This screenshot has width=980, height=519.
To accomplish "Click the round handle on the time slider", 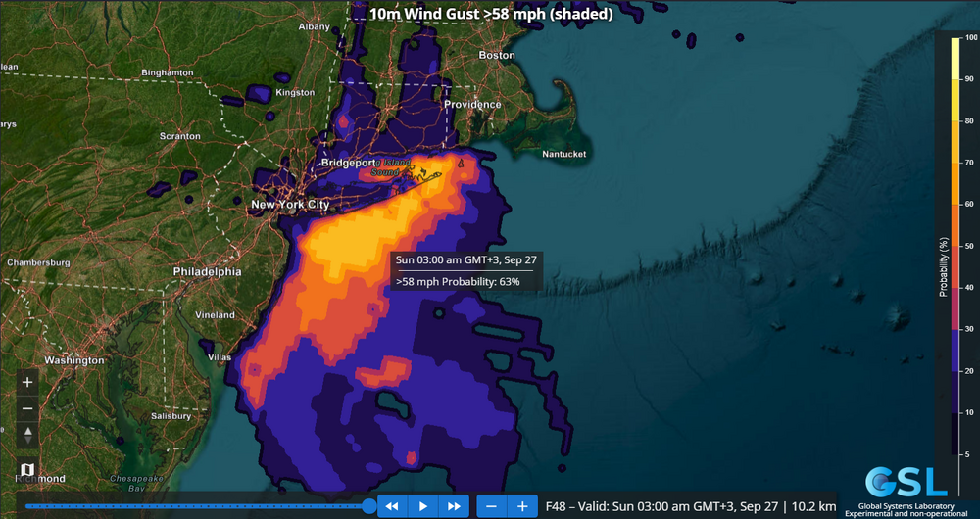I will [369, 506].
